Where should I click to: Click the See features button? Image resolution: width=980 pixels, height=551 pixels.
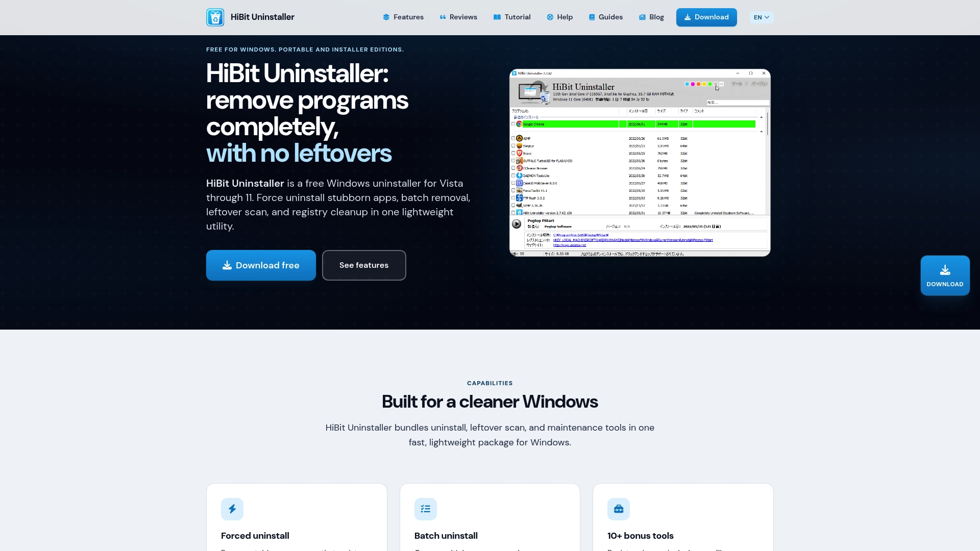pos(364,265)
